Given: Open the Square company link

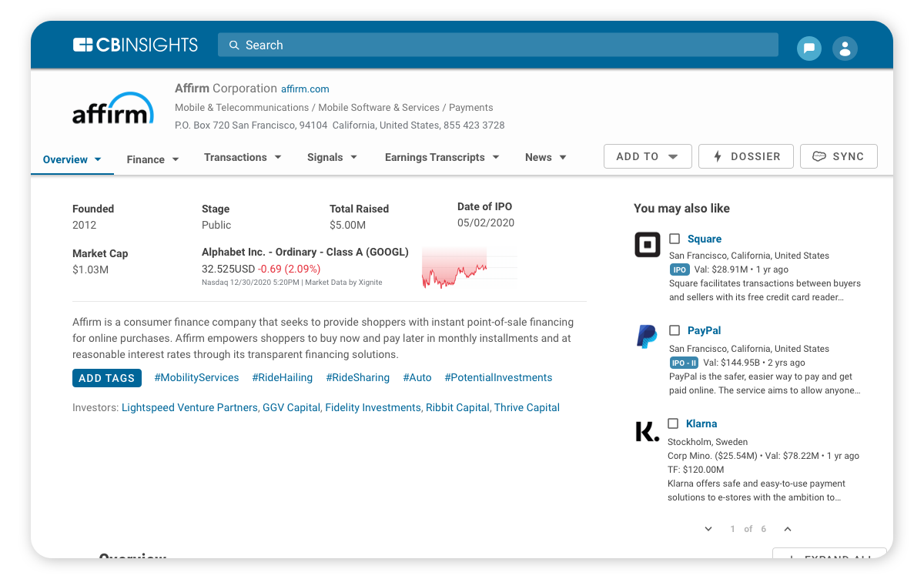Looking at the screenshot, I should [x=705, y=239].
